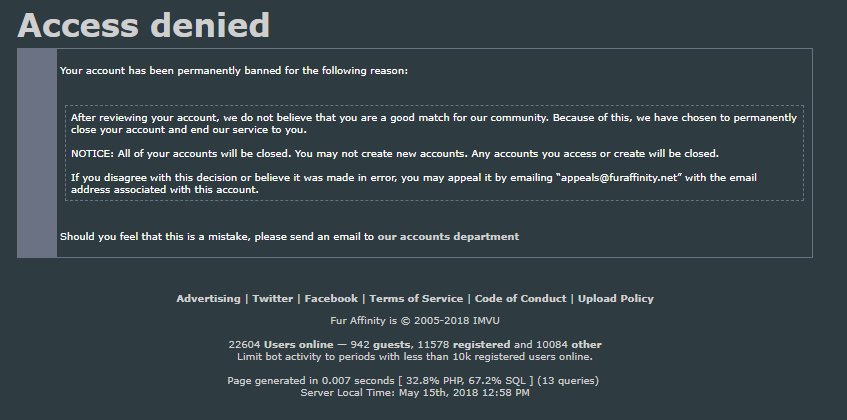The height and width of the screenshot is (420, 847).
Task: Click the Server Local Time text
Action: coord(415,393)
